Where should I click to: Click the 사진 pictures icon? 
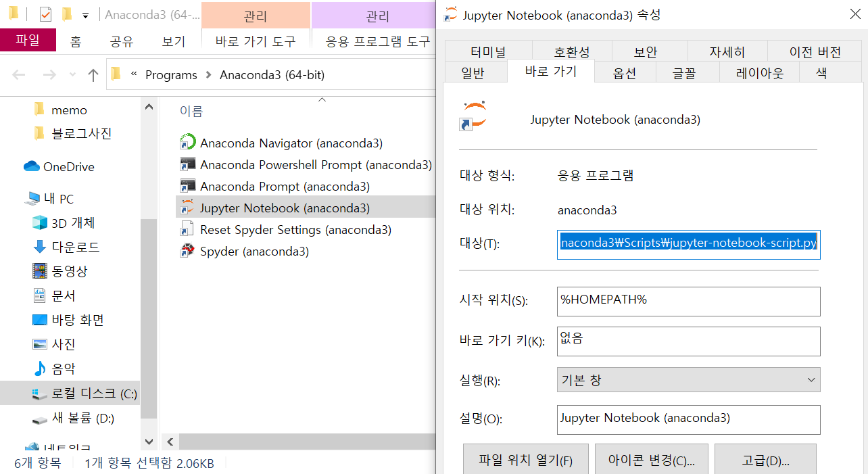(x=40, y=344)
